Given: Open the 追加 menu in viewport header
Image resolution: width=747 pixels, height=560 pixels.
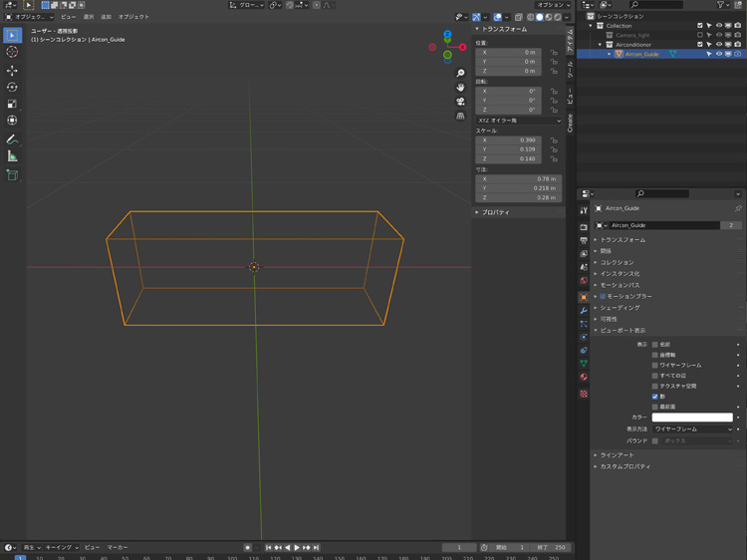Looking at the screenshot, I should click(106, 17).
